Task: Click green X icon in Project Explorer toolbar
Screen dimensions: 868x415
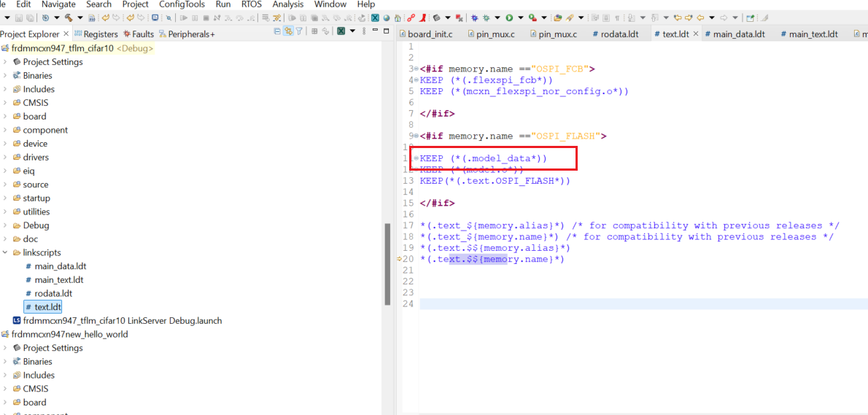Action: (x=341, y=31)
